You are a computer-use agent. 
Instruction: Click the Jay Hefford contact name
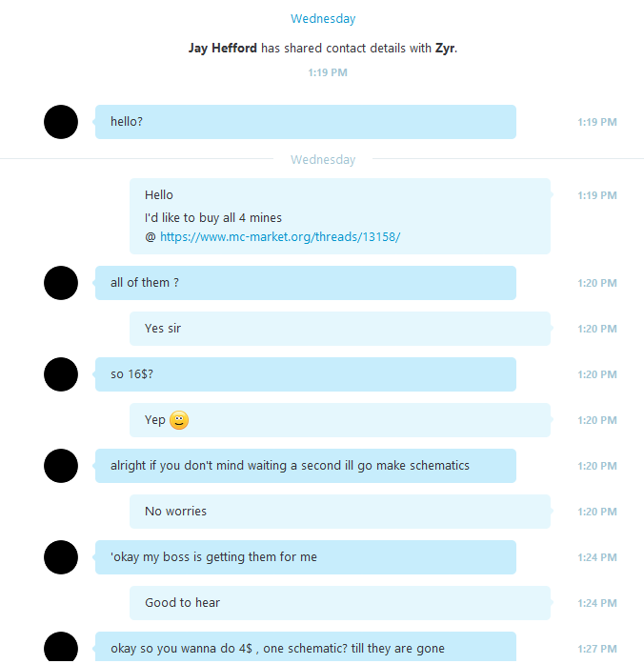click(x=223, y=48)
